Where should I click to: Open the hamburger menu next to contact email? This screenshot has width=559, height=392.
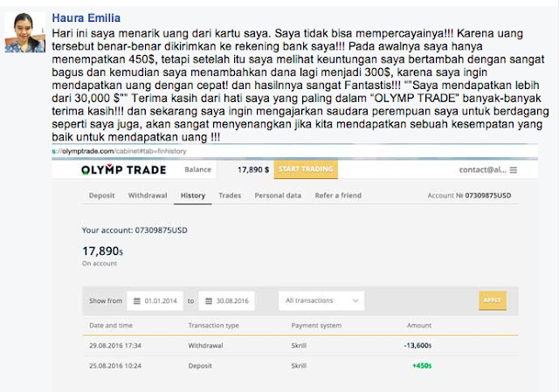(x=513, y=170)
